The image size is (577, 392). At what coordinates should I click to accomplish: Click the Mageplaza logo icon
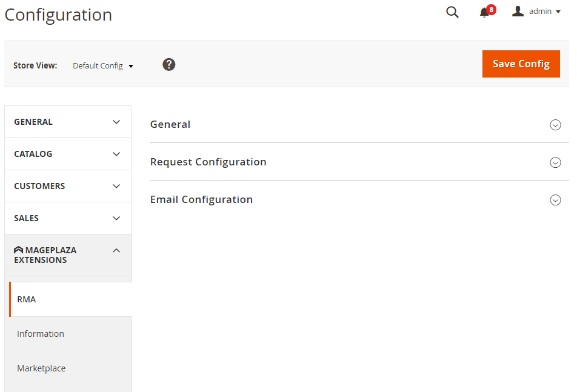tap(18, 250)
